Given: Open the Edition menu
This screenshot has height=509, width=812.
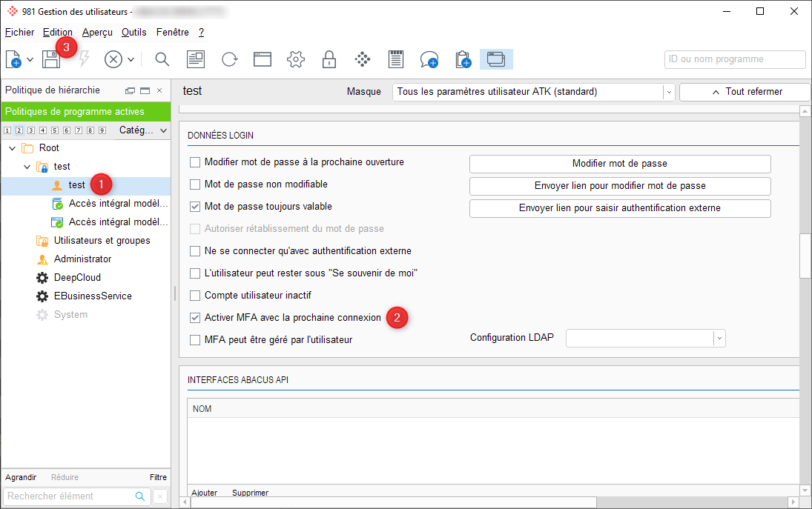Looking at the screenshot, I should click(58, 33).
